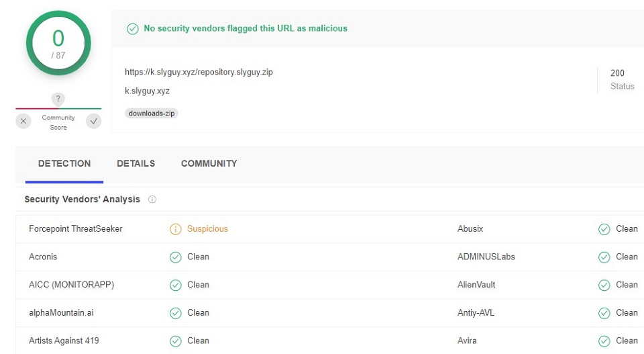644x354 pixels.
Task: Click the community score question mark icon
Action: (x=58, y=99)
